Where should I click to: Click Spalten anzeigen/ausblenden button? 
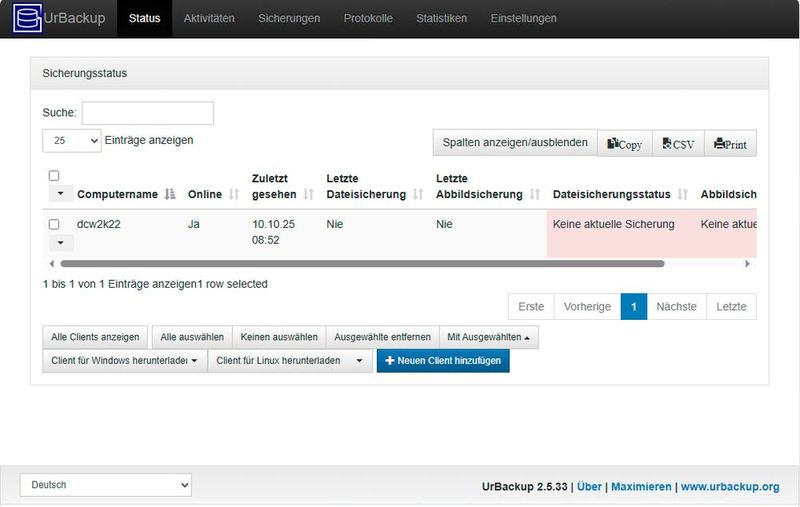[515, 142]
